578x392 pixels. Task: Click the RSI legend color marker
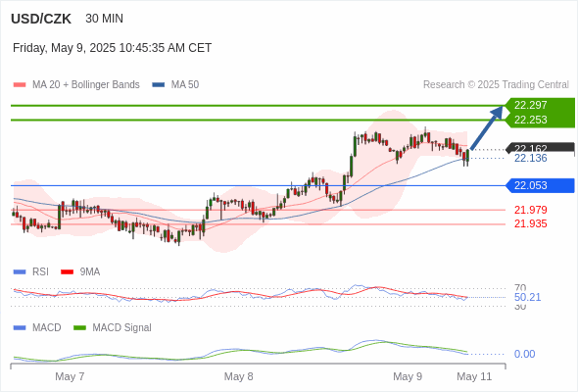(20, 272)
